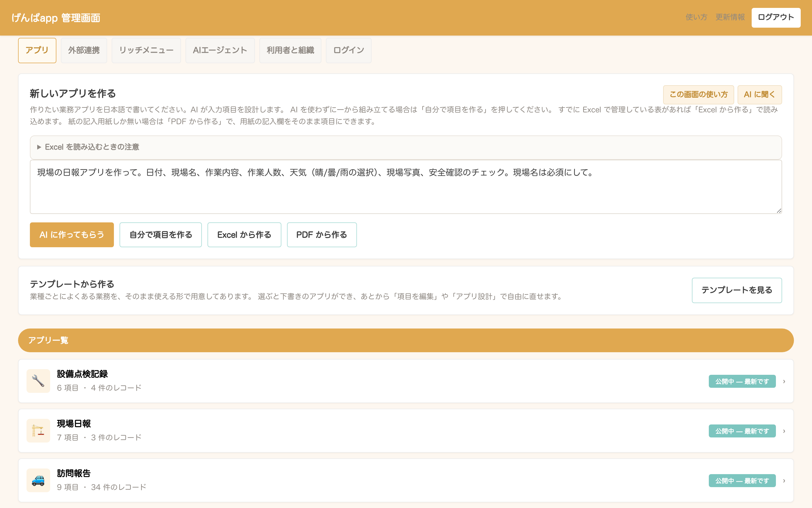Click the この画面の使い方 button
Viewport: 812px width, 508px height.
point(699,95)
